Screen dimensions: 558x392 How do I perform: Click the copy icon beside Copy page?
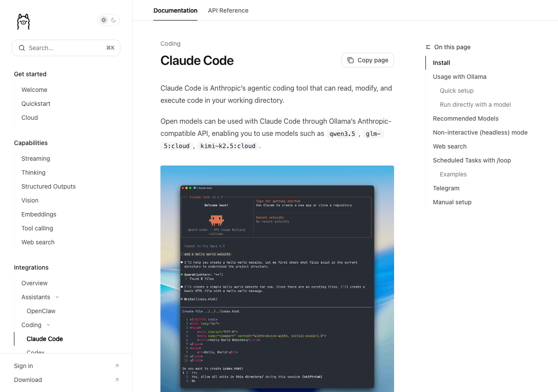[350, 60]
